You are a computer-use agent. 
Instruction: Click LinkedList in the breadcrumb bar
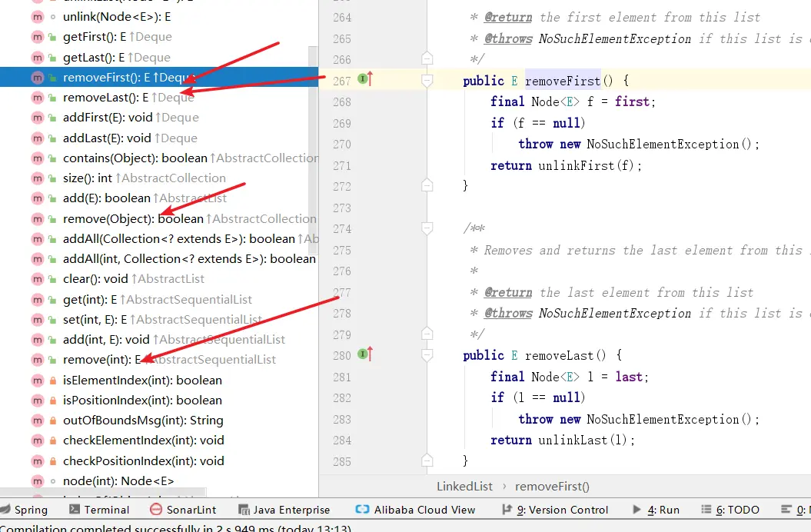pyautogui.click(x=464, y=487)
